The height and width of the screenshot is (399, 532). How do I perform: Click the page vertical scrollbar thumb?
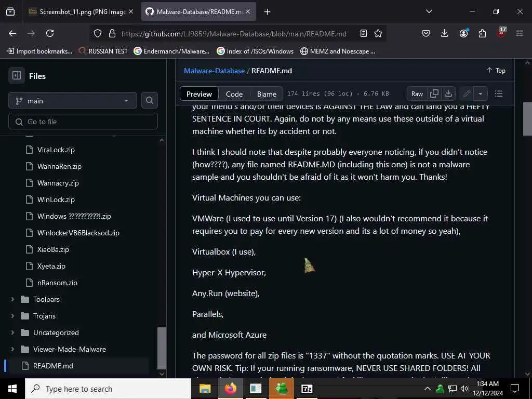pyautogui.click(x=527, y=119)
